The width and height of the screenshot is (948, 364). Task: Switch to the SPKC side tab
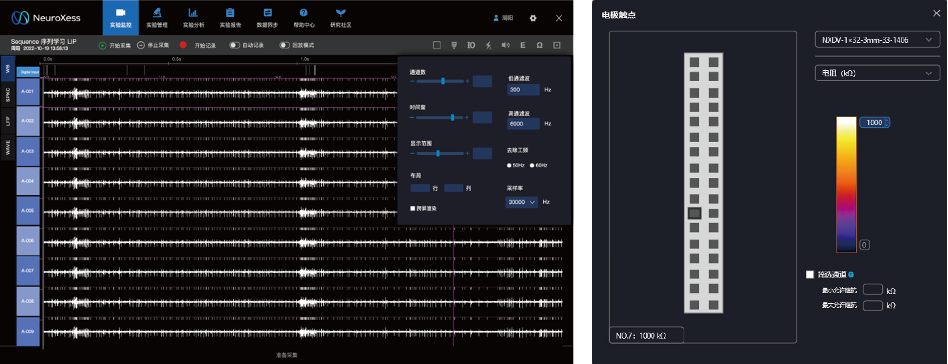[x=7, y=95]
